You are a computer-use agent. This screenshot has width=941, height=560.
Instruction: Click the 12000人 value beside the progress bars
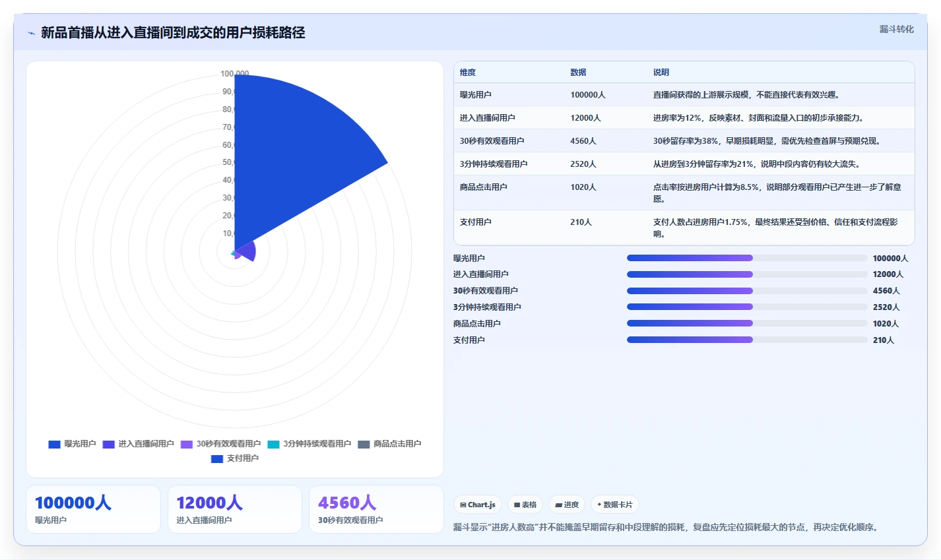pos(888,274)
